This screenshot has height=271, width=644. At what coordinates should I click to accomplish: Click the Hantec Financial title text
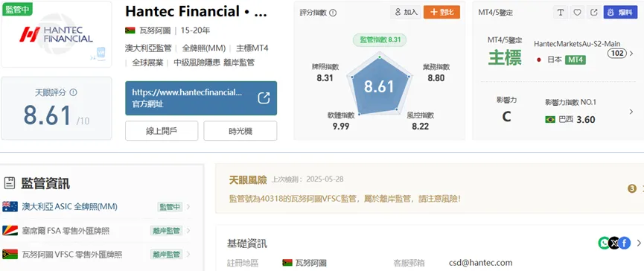click(197, 11)
